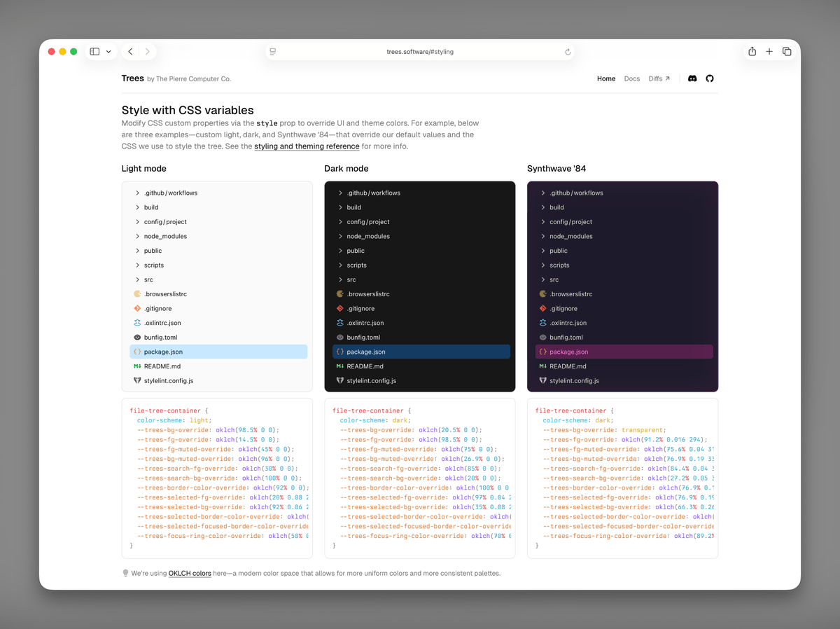Open a new tab with plus button
Screen dimensions: 840x629
click(x=769, y=52)
